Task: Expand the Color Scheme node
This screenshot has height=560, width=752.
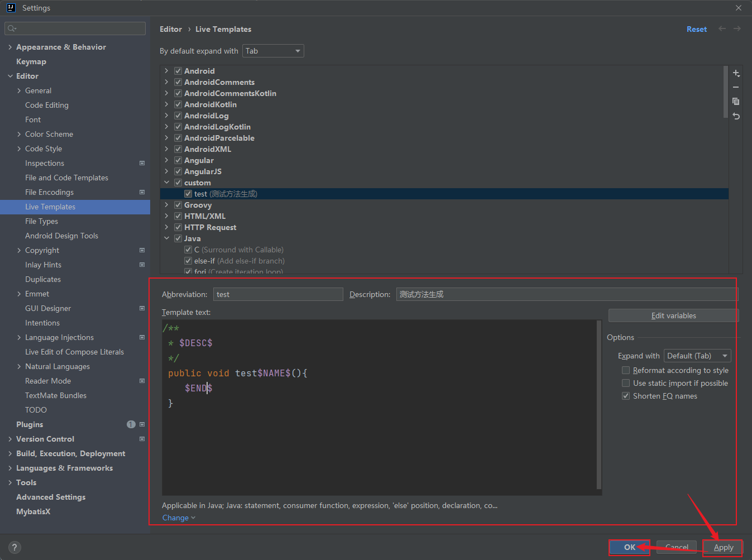Action: tap(19, 134)
